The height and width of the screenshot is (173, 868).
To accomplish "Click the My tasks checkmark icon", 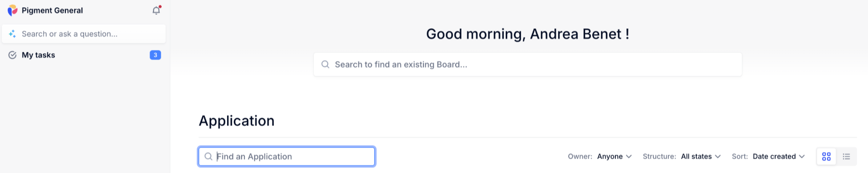I will point(13,55).
